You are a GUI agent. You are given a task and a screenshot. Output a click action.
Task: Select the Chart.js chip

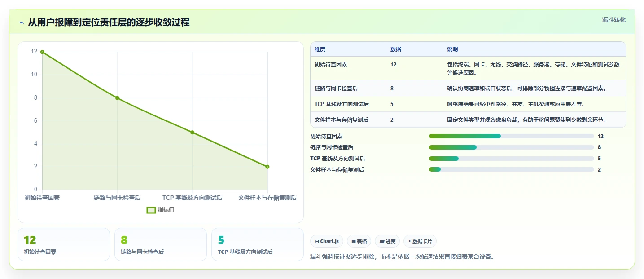click(x=327, y=241)
